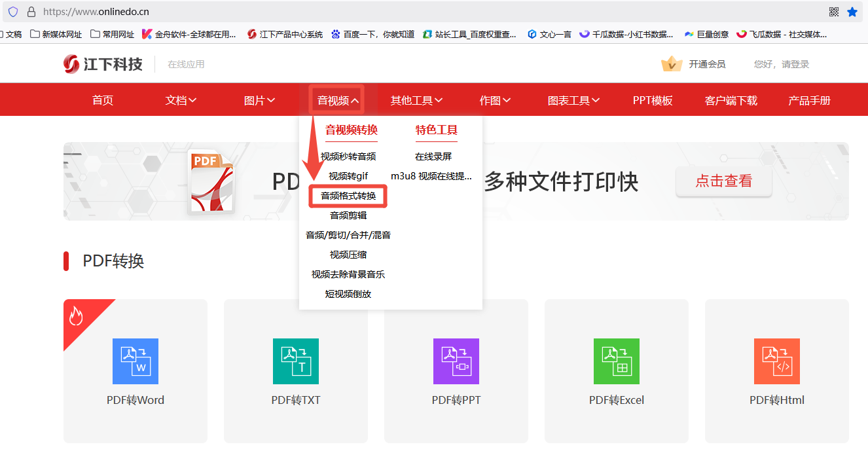Screen dimensions: 868x453
Task: Open the 文稿 bookmark folder
Action: [11, 34]
